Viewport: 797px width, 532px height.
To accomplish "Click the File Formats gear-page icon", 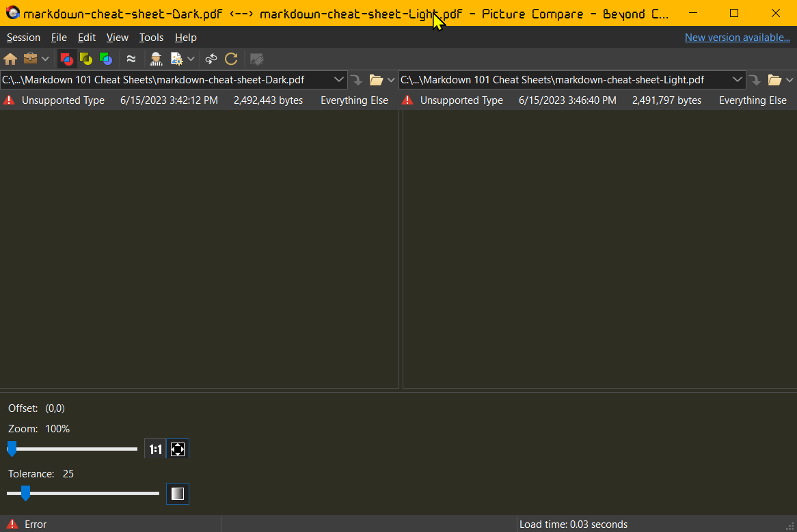I will [x=176, y=59].
